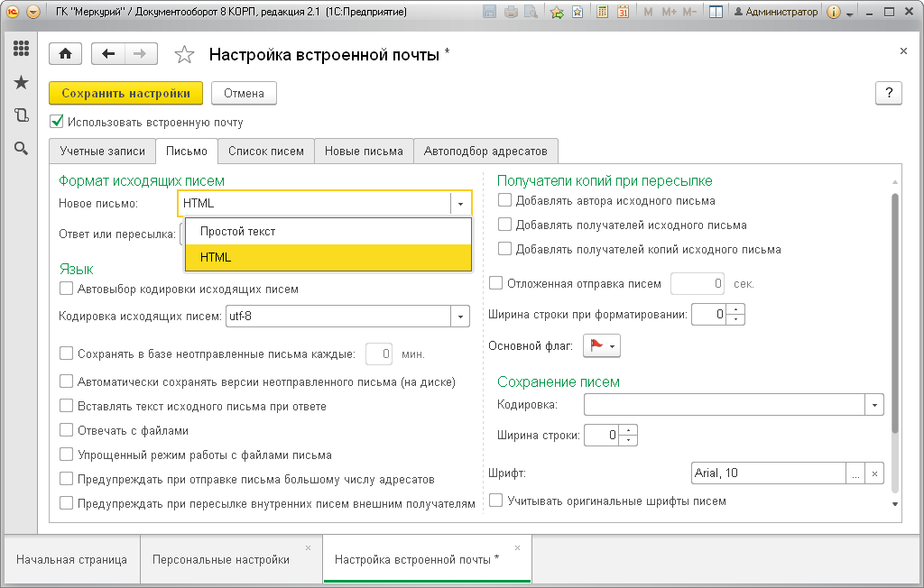The image size is (924, 588).
Task: Click the Print icon in title bar
Action: (511, 12)
